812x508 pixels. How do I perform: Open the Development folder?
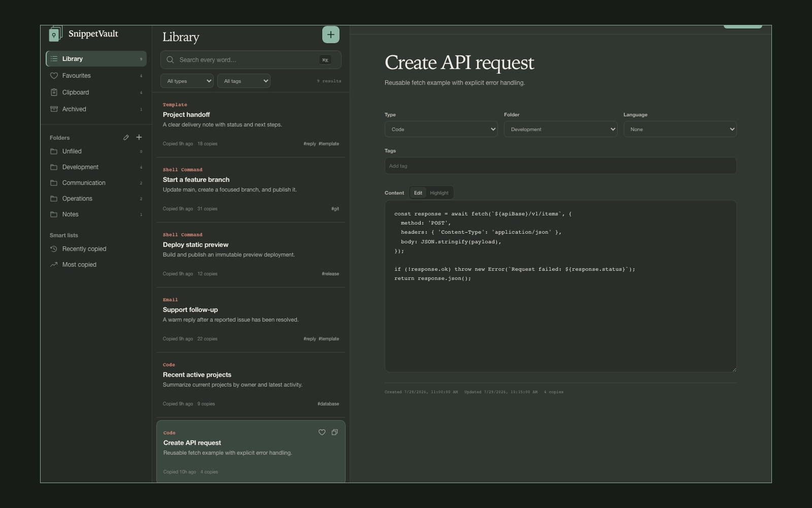[96, 167]
